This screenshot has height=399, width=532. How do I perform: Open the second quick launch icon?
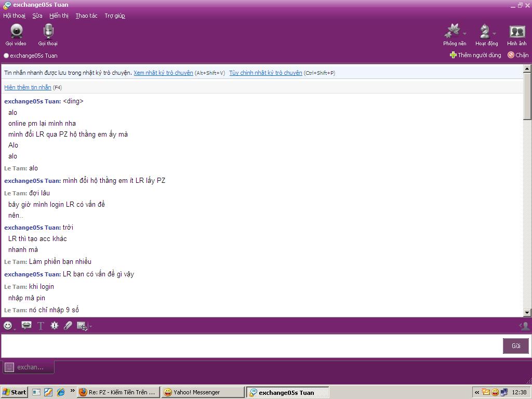click(48, 392)
